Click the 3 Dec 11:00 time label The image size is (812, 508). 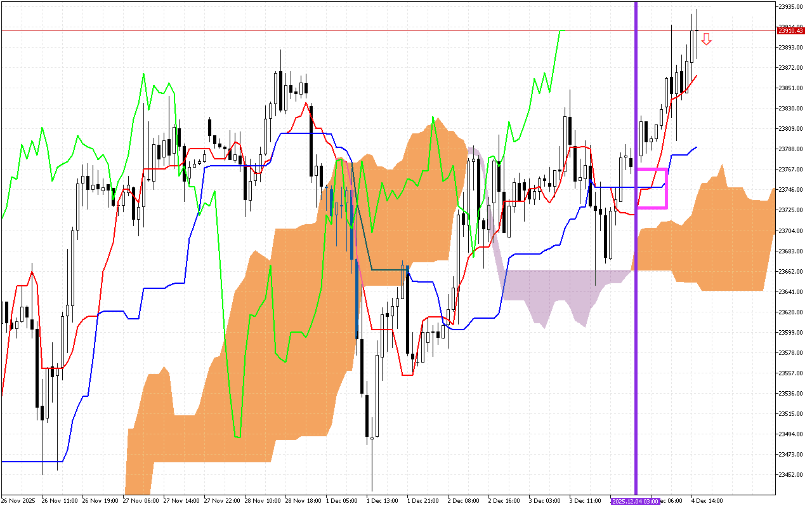pyautogui.click(x=585, y=501)
